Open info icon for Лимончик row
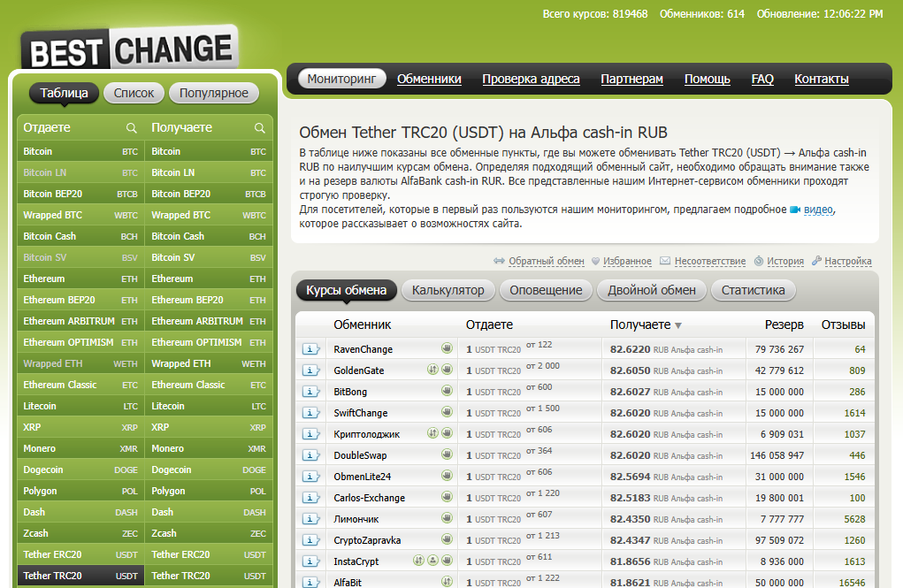Screen dimensions: 903x588 pos(311,519)
